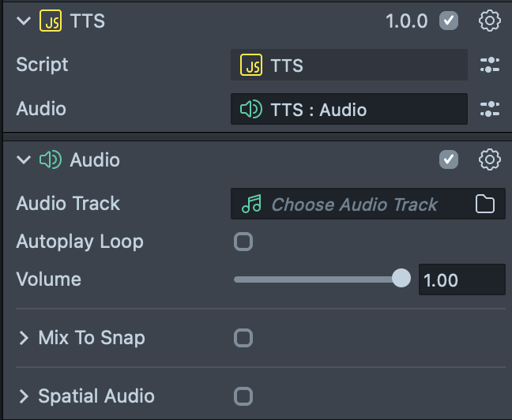Disable the TTS component checkbox
Screen dimensions: 512x420
point(449,21)
